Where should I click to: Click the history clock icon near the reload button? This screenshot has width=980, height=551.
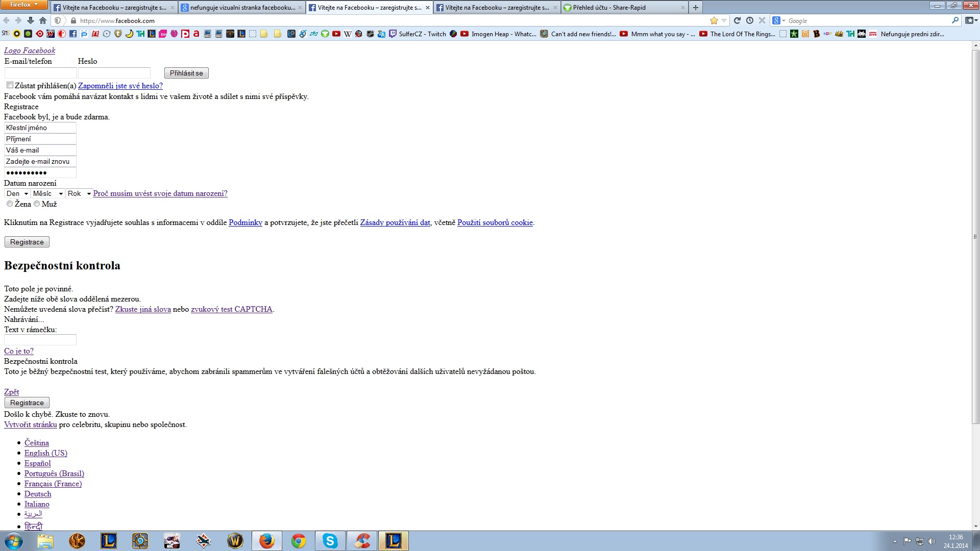[x=749, y=20]
